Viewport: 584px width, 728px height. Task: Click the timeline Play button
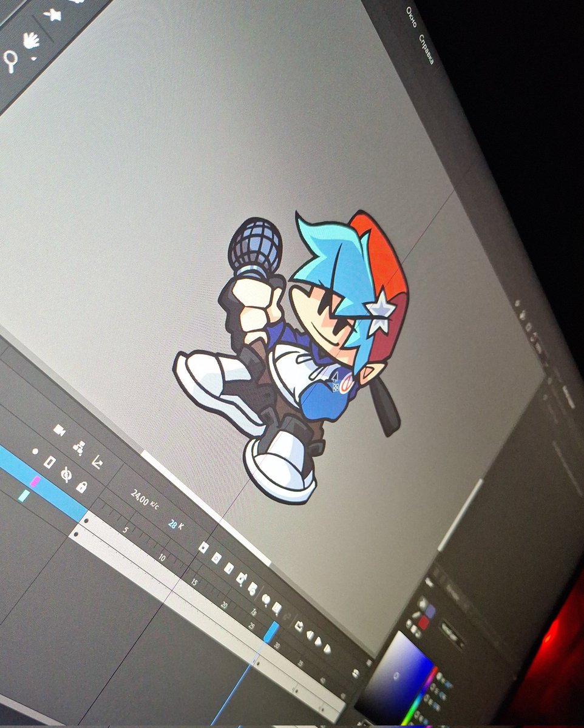tap(319, 642)
